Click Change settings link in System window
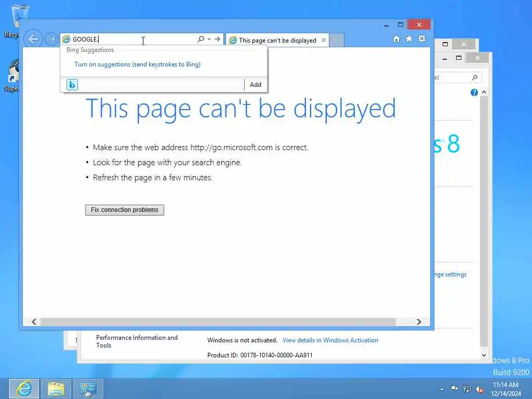Viewport: 532px width, 399px height. (450, 274)
